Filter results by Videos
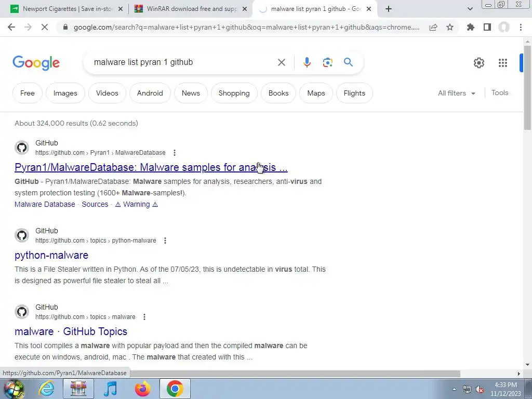Screen dimensions: 532x399 107,93
